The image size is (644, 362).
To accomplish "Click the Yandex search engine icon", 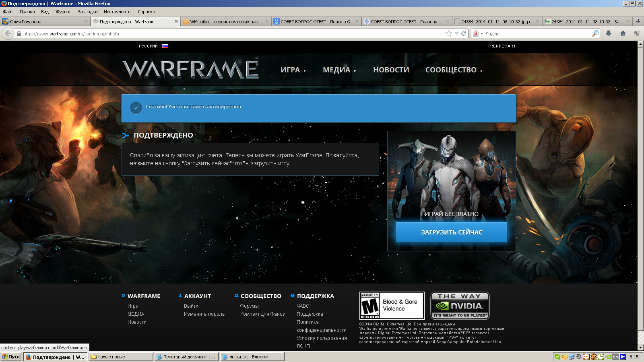I will coord(476,33).
